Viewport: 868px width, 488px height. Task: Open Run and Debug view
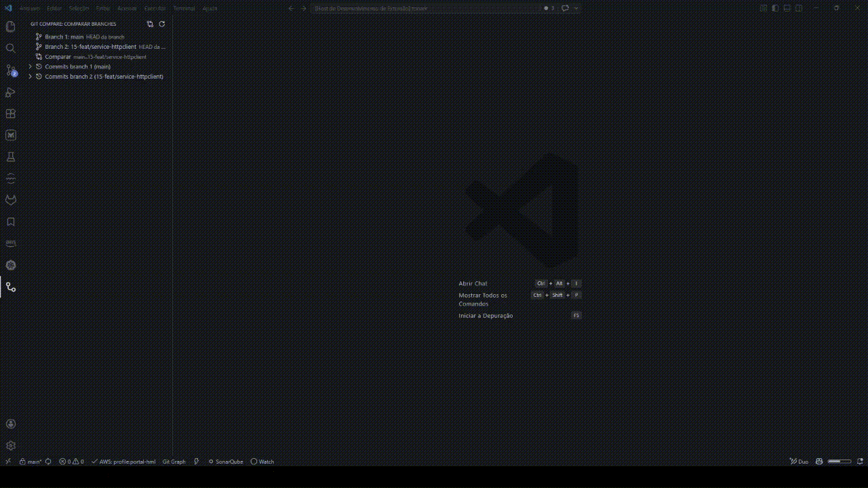[10, 92]
